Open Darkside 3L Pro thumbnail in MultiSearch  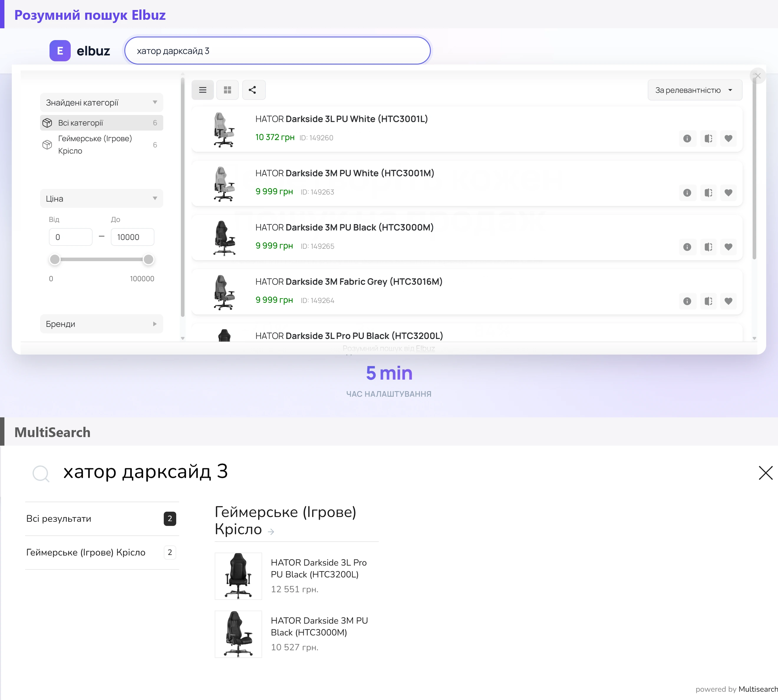(x=238, y=576)
